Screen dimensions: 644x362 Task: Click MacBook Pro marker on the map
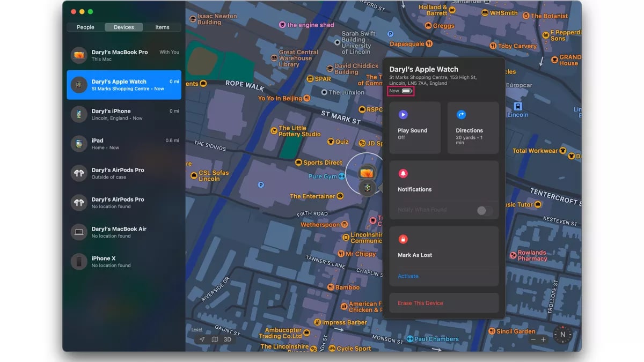click(x=367, y=173)
